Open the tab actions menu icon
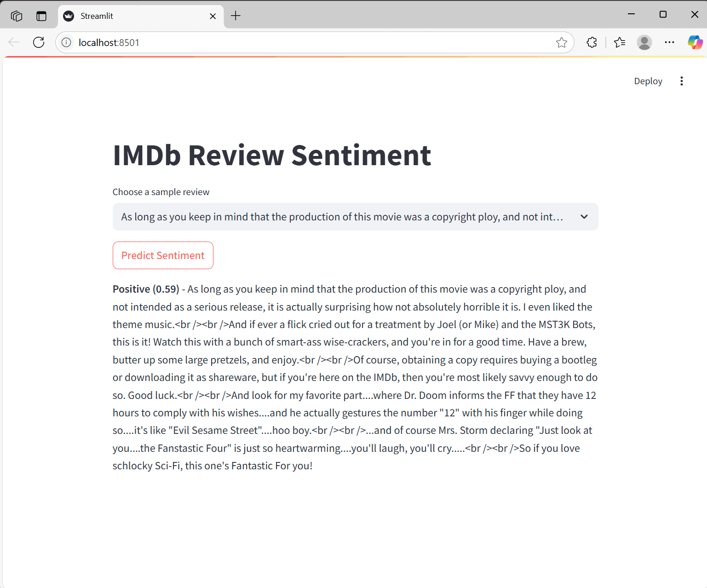This screenshot has width=707, height=588. [x=41, y=16]
